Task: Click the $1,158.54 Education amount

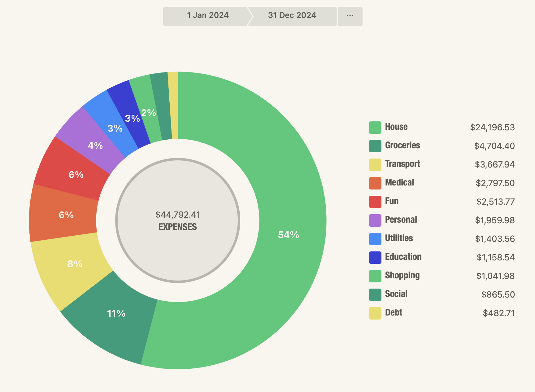Action: point(495,258)
